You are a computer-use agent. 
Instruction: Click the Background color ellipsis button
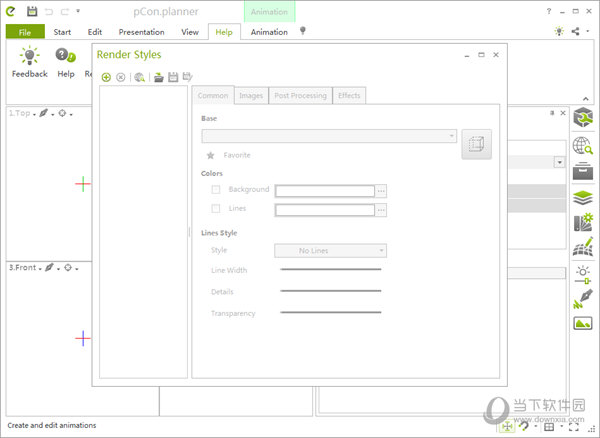point(381,191)
